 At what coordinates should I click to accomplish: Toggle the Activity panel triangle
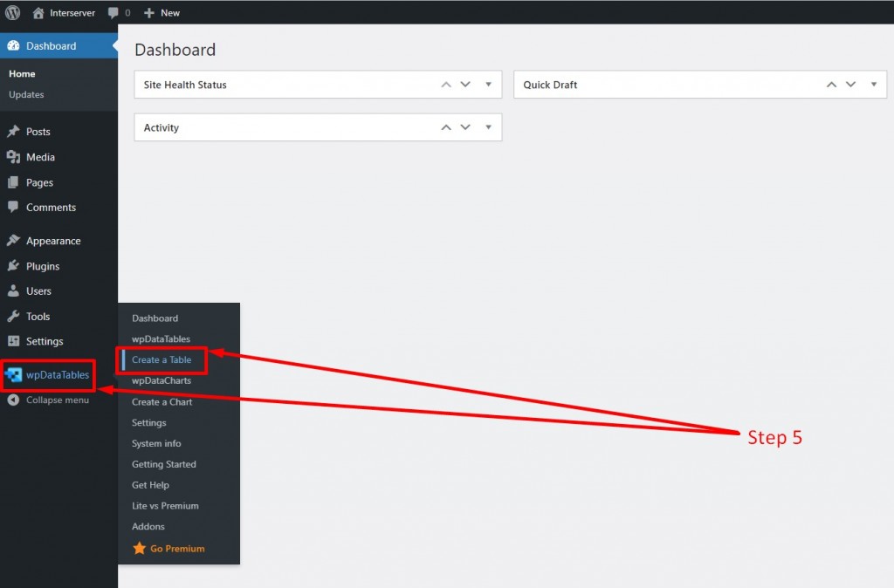coord(489,127)
